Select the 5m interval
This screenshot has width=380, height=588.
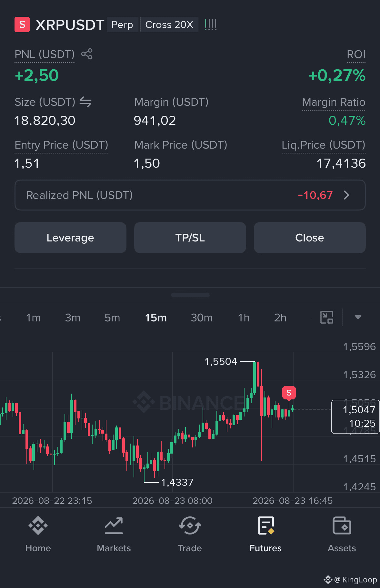(x=112, y=318)
